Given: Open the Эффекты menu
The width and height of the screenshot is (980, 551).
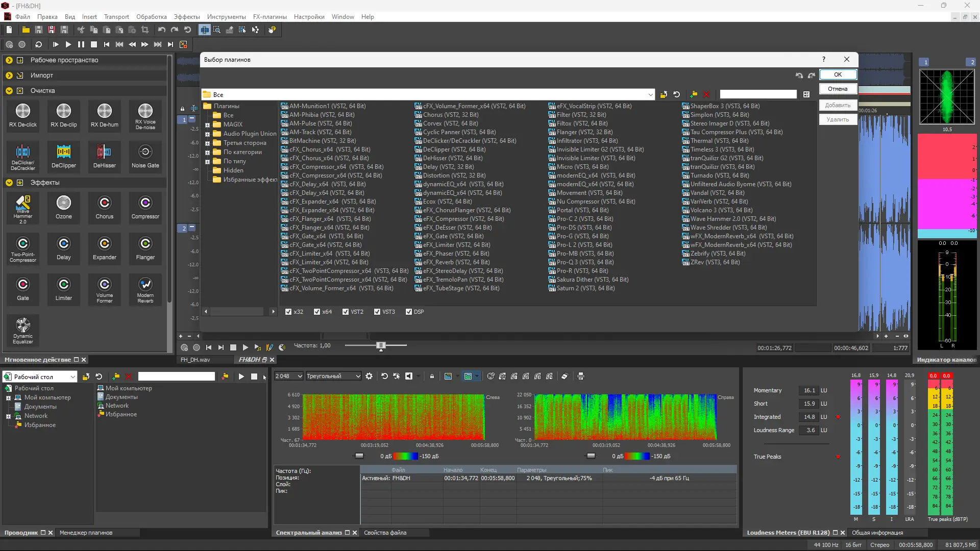Looking at the screenshot, I should pyautogui.click(x=187, y=17).
